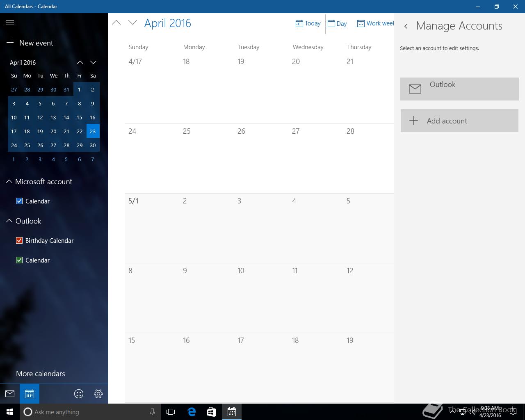Uncheck Calendar under Outlook
The height and width of the screenshot is (420, 525).
pyautogui.click(x=19, y=260)
